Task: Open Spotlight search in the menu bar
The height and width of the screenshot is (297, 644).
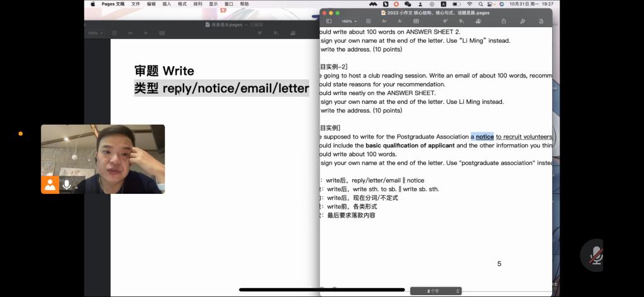Action: point(480,4)
